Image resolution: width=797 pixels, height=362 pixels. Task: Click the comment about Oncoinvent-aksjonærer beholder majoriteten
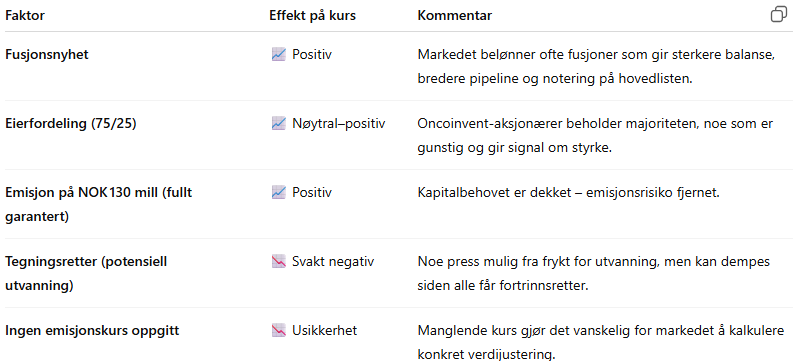[x=595, y=136]
